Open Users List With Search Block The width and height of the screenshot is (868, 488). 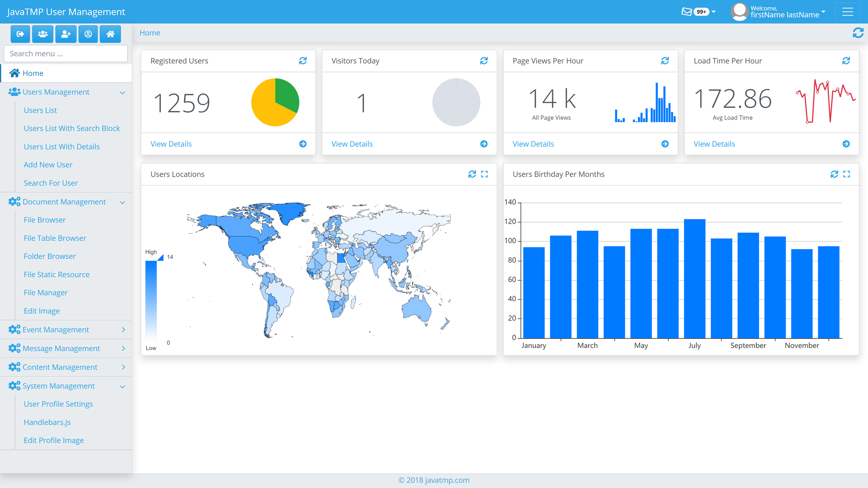pos(72,128)
